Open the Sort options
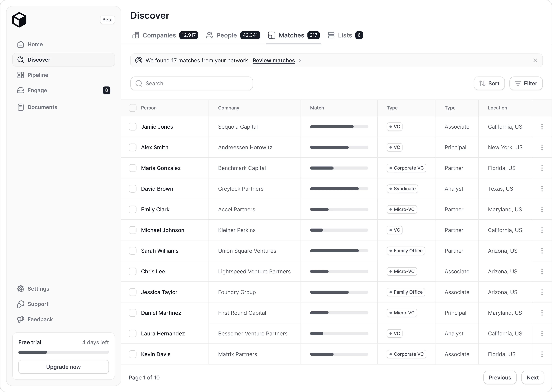552x392 pixels. (x=489, y=84)
